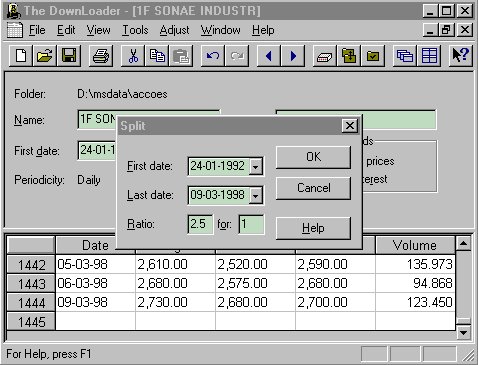Screen dimensions: 478x365
Task: Click the table grid view icon
Action: click(x=429, y=56)
